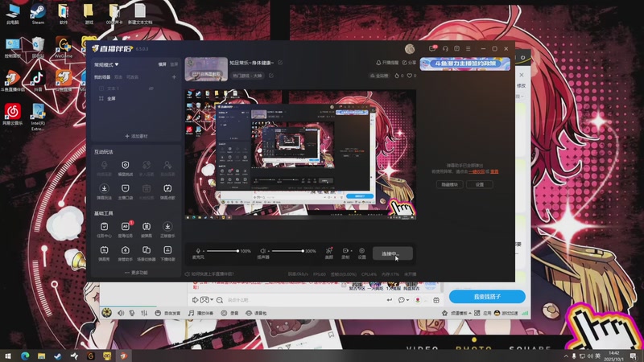The height and width of the screenshot is (362, 644).
Task: Click the clock in the system tray
Action: click(614, 356)
